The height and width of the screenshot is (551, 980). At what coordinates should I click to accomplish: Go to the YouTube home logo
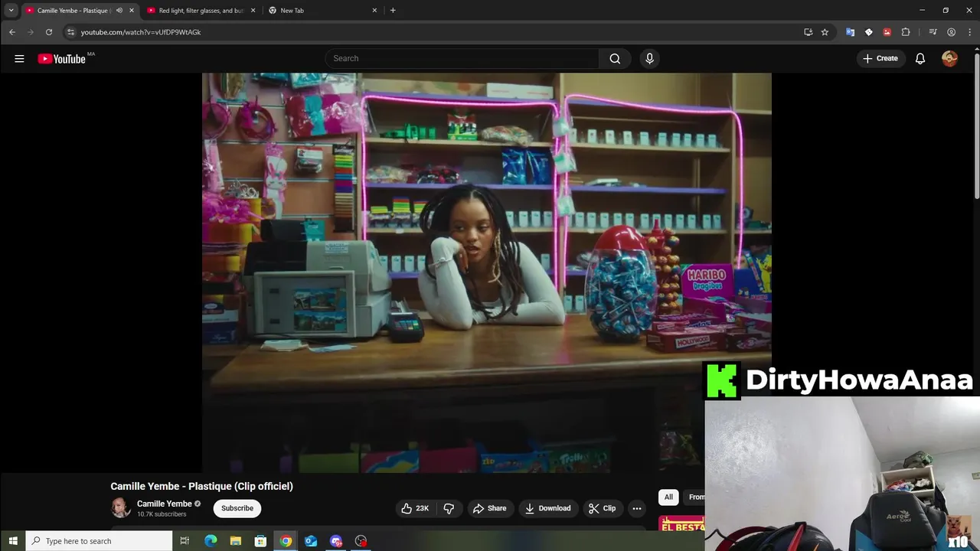[x=62, y=59]
